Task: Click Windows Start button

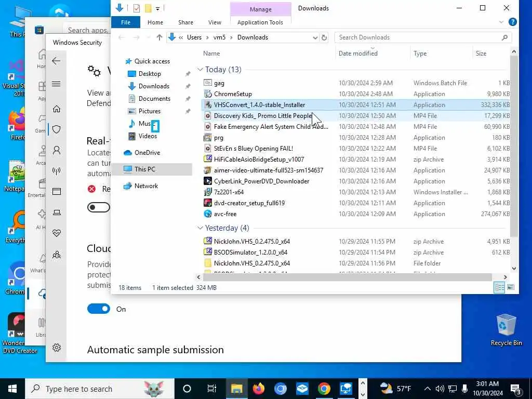Action: tap(12, 389)
